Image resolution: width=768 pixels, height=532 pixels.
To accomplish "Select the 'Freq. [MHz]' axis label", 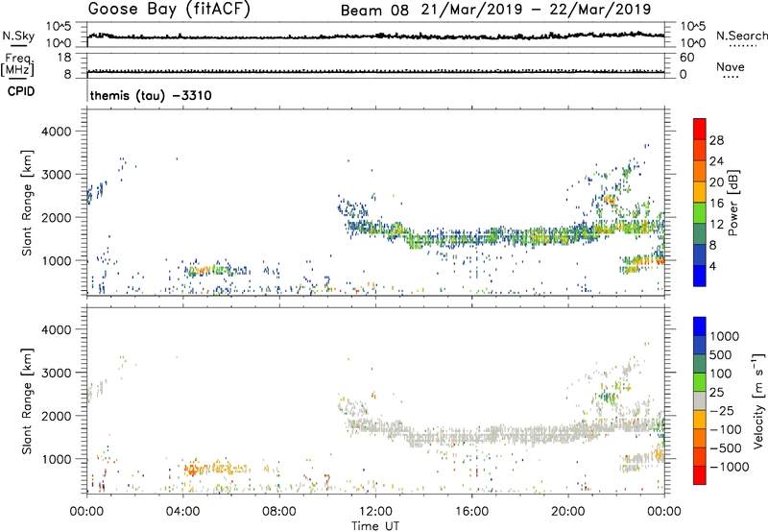I will click(x=17, y=64).
